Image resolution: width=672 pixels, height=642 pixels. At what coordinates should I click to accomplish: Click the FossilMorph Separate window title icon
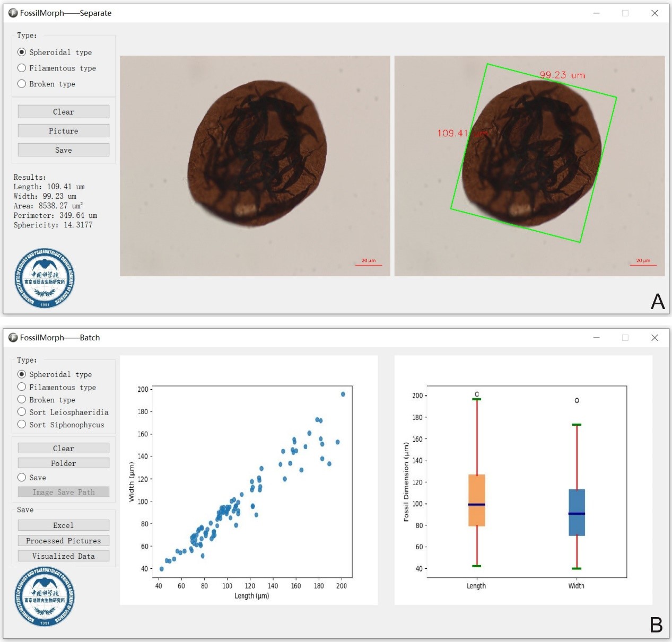pyautogui.click(x=13, y=13)
